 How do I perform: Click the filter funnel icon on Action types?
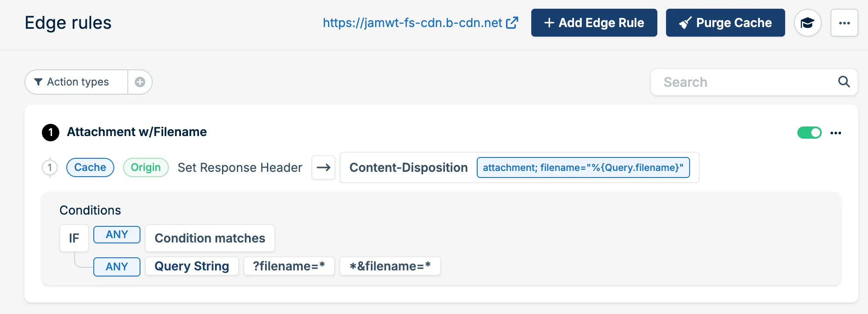(x=38, y=82)
